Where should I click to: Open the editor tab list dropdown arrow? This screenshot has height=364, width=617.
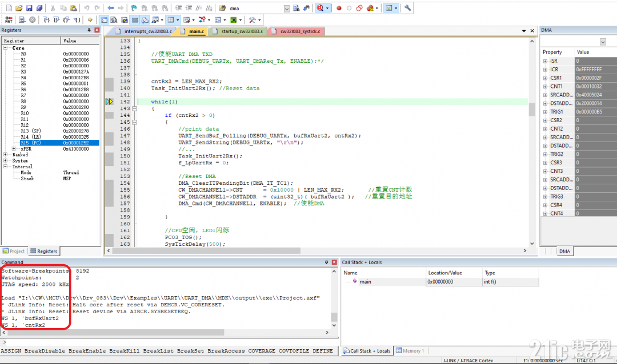pos(524,31)
